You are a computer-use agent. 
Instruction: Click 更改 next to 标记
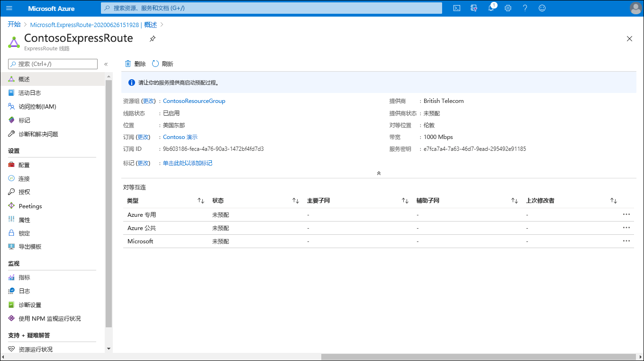(143, 163)
